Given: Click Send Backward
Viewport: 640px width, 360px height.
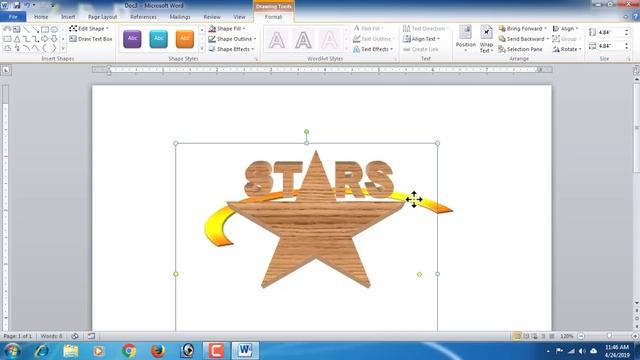Looking at the screenshot, I should click(x=524, y=39).
